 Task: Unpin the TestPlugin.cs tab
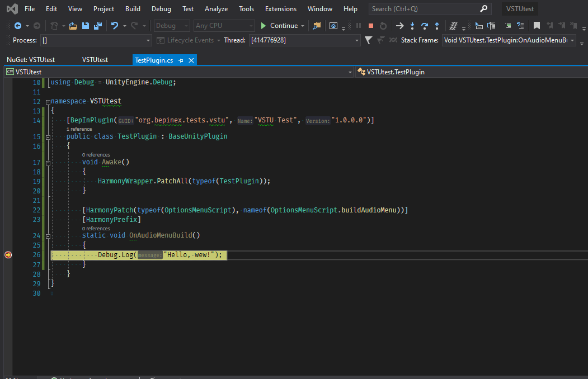click(181, 59)
